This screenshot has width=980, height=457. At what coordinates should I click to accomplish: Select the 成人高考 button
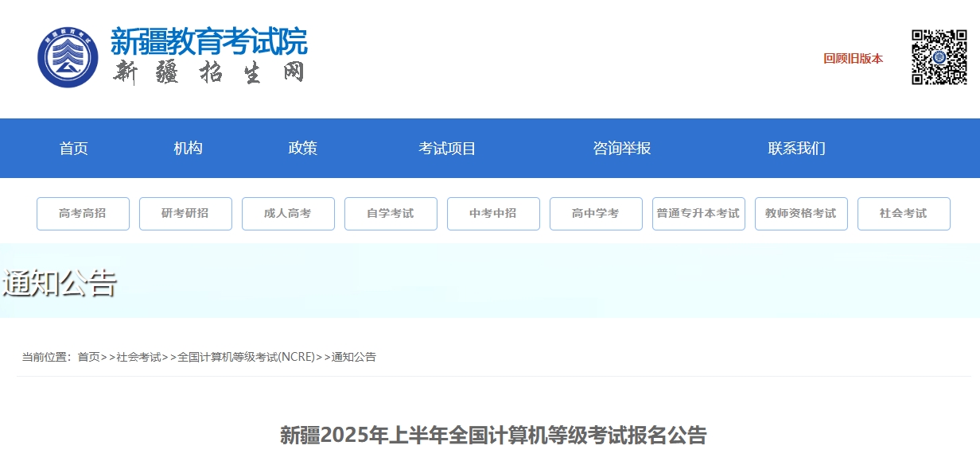[288, 214]
